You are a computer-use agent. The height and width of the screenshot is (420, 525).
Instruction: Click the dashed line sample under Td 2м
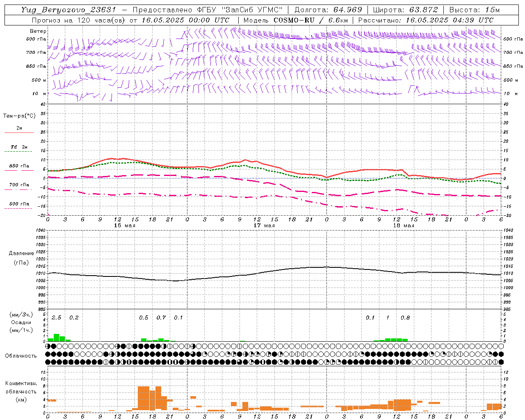click(x=19, y=152)
